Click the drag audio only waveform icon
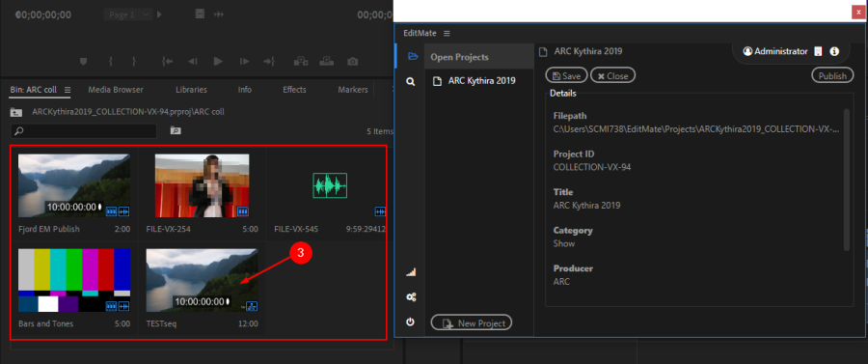 click(x=219, y=14)
